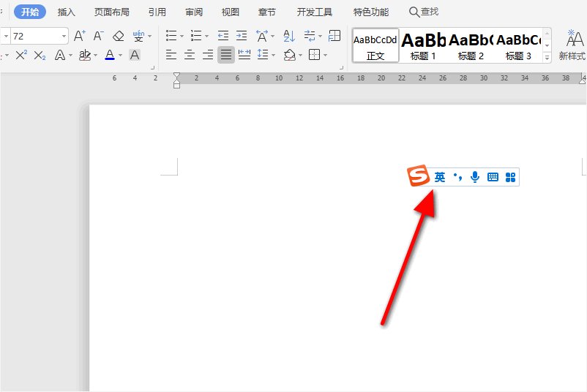Apply superscript formatting
Screen dimensions: 587x392
pyautogui.click(x=21, y=55)
